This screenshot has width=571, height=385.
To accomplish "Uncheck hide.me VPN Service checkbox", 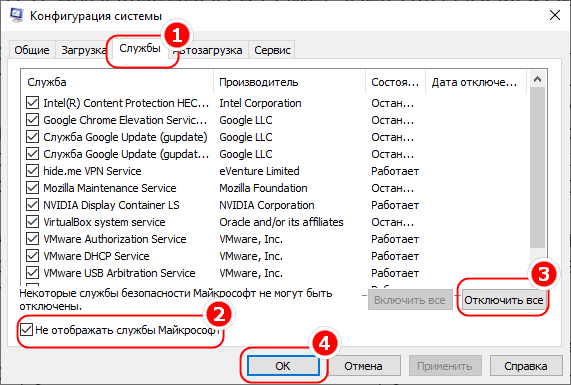I will (x=32, y=171).
